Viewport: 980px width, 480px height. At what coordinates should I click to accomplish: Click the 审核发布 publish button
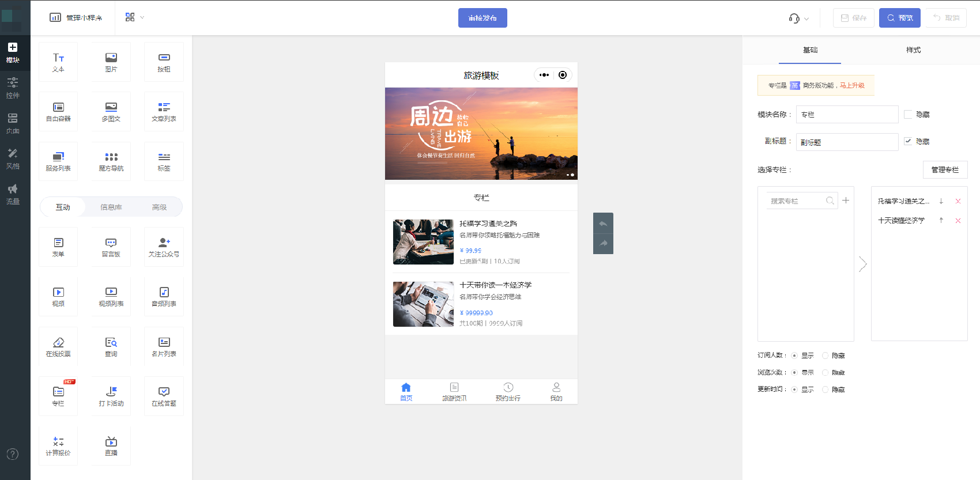(483, 18)
